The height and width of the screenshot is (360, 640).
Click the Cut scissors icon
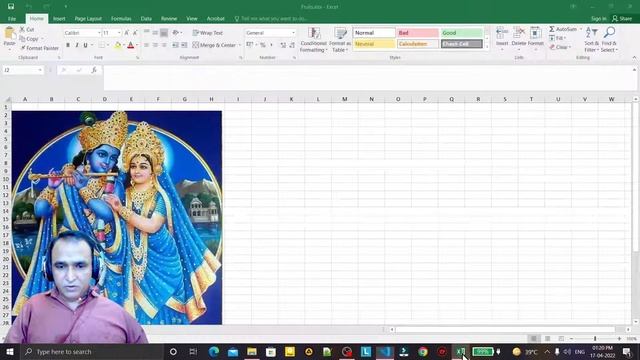tap(22, 29)
